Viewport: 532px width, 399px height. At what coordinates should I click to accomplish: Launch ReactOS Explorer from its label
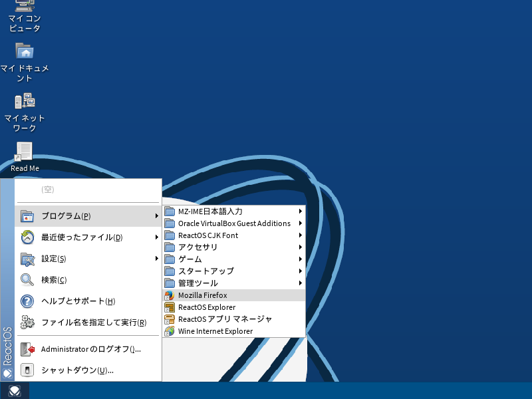(207, 307)
